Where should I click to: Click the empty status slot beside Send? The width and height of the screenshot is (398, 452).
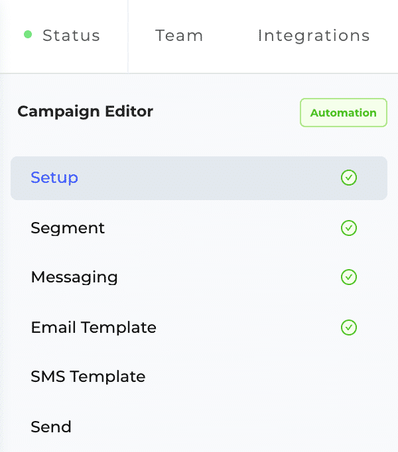349,427
